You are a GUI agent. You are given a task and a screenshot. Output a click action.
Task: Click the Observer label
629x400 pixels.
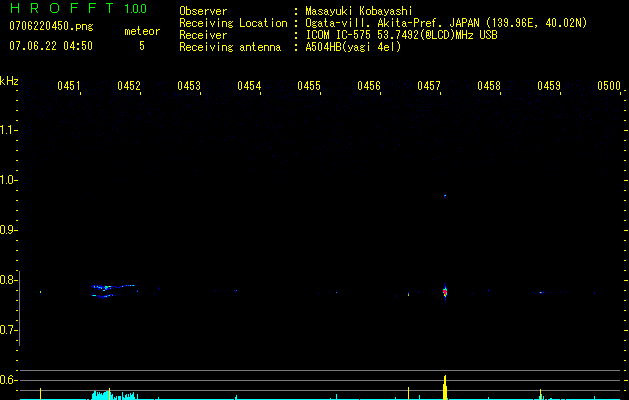(203, 11)
